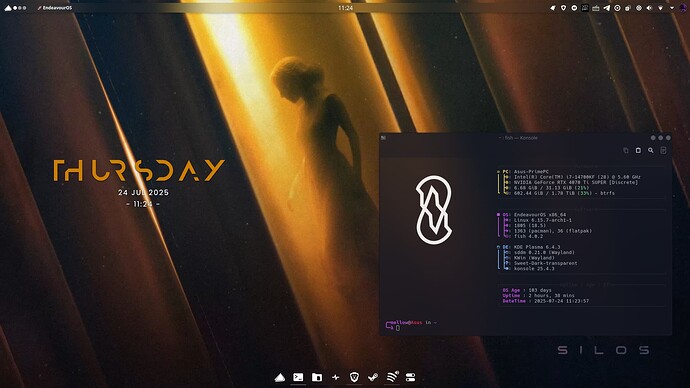Open the file manager from the dock
Image resolution: width=690 pixels, height=388 pixels.
pyautogui.click(x=317, y=377)
